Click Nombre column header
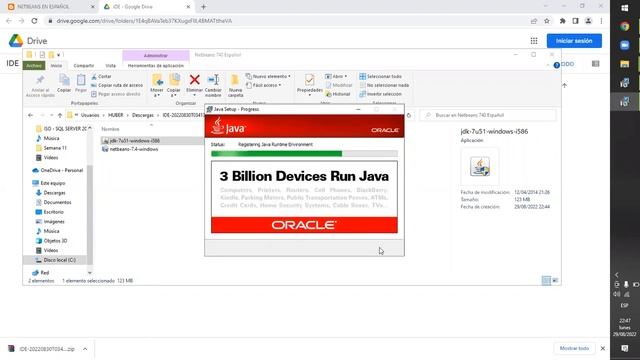This screenshot has width=640, height=360. tap(110, 129)
